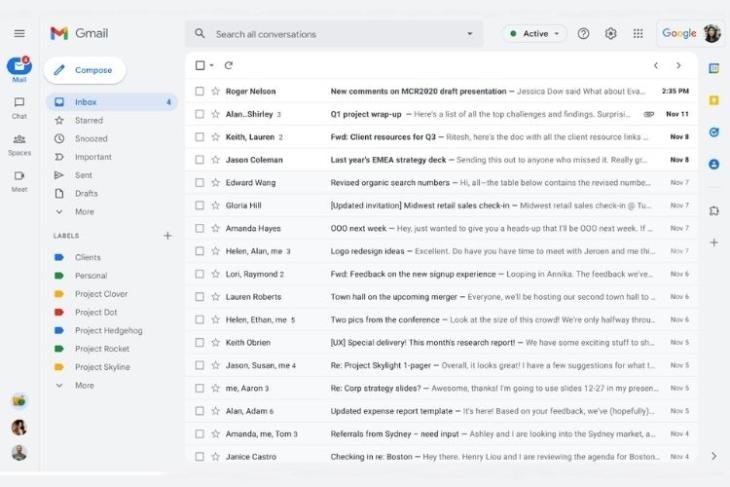Open Spaces in left rail
The height and width of the screenshot is (487, 730).
pyautogui.click(x=19, y=143)
